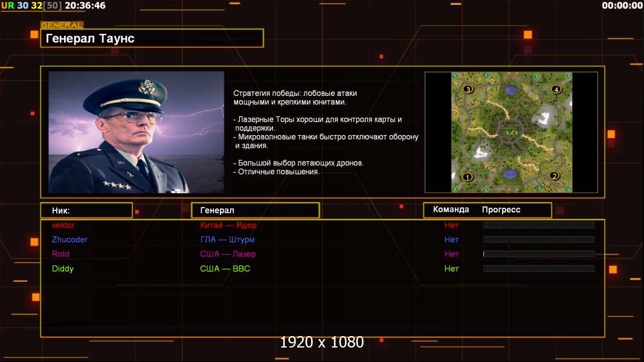Click the Команда column header

coord(451,209)
